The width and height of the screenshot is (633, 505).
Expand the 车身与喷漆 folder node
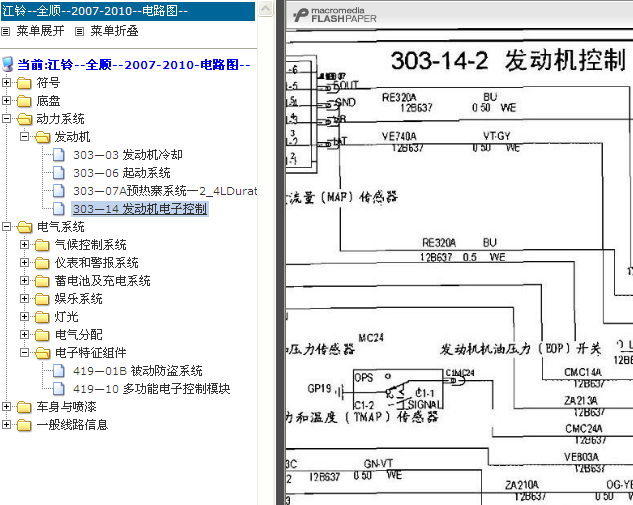(6, 407)
